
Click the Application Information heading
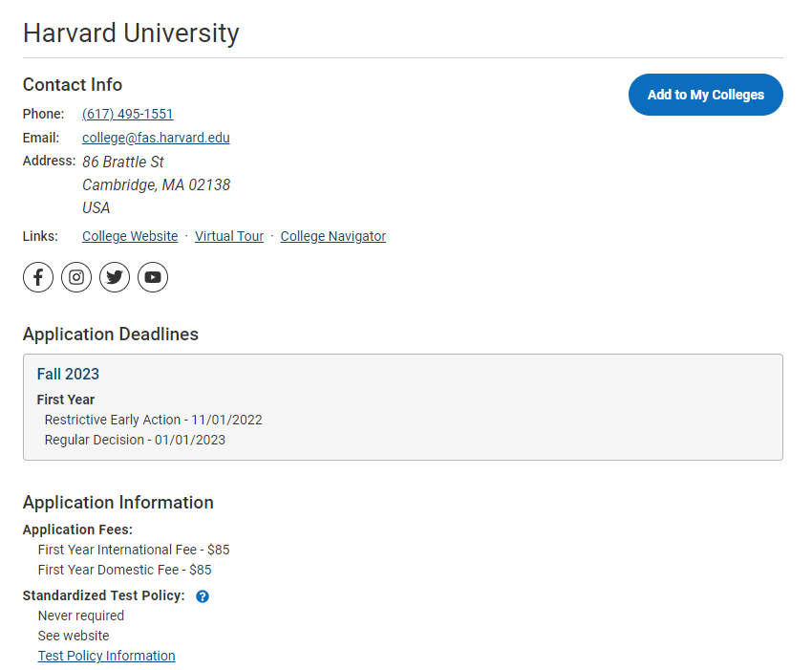pos(118,503)
